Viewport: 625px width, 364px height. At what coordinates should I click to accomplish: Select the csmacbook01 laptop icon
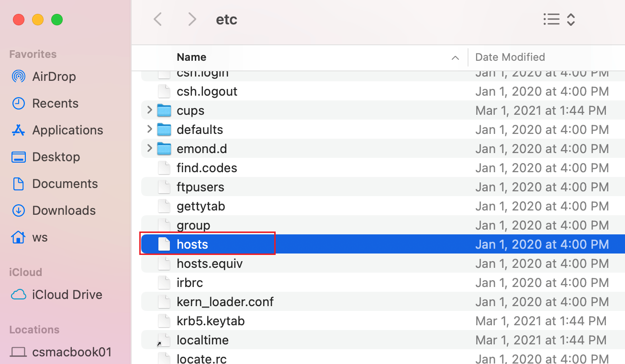point(18,353)
